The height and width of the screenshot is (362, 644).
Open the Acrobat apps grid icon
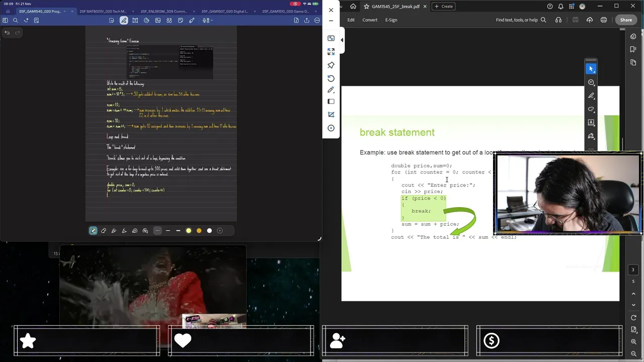[572, 6]
